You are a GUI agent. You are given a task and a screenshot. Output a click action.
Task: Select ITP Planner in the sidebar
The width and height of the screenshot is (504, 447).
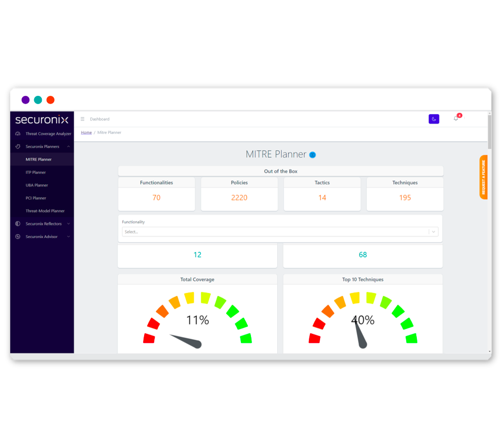click(36, 173)
